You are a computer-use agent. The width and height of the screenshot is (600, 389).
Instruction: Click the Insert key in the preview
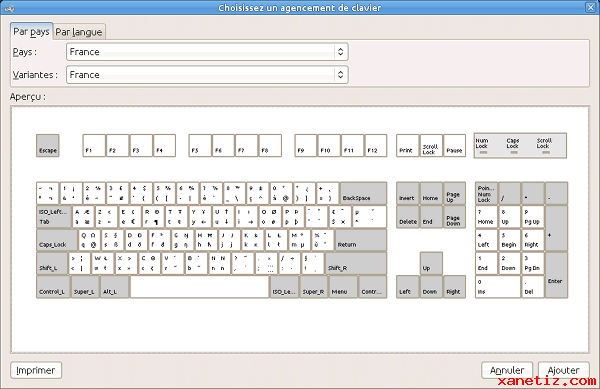[408, 193]
